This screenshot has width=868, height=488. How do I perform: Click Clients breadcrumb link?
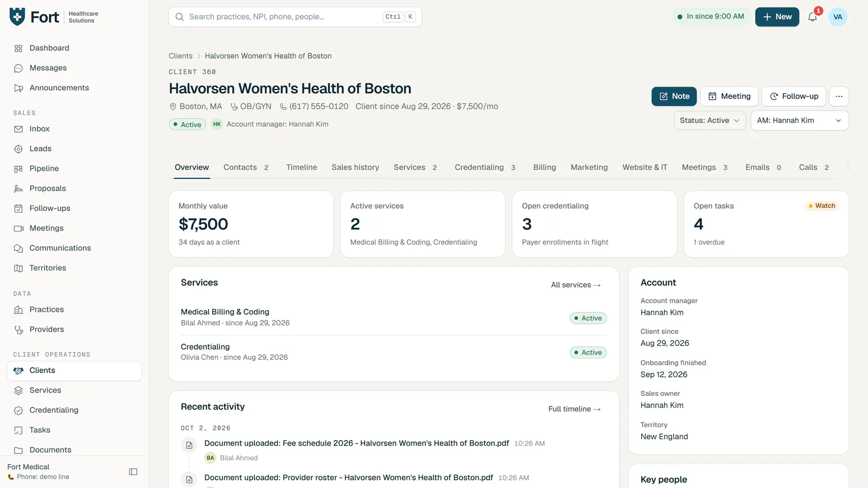tap(181, 56)
